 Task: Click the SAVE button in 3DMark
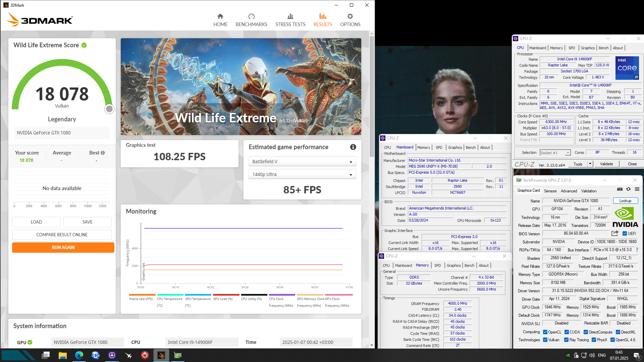(x=87, y=222)
